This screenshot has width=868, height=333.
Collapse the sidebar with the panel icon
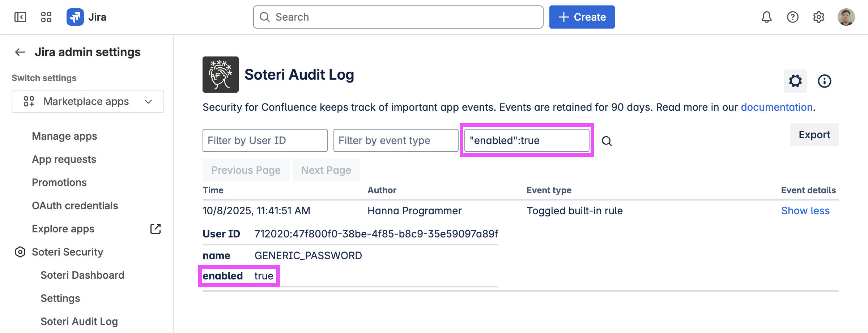tap(20, 17)
